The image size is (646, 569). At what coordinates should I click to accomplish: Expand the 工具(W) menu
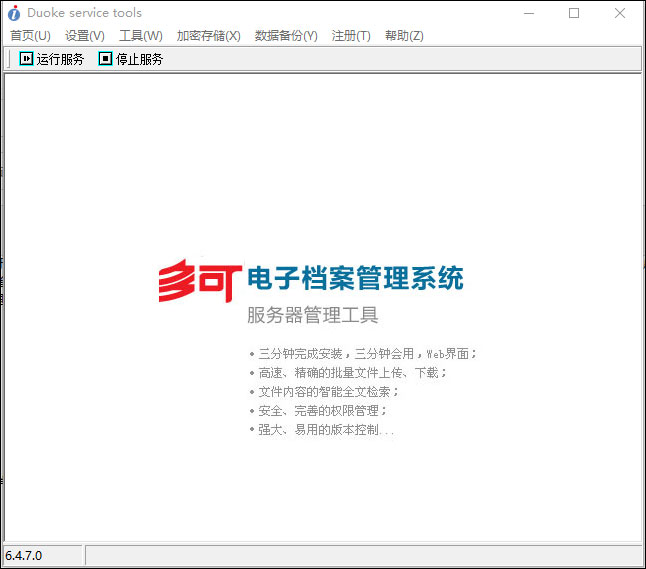(140, 36)
